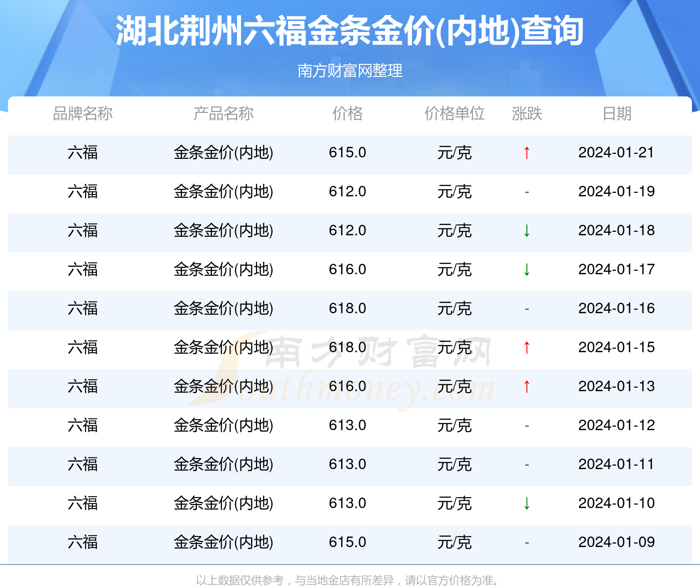Click the red up arrow for 2024-01-21
This screenshot has width=700, height=588.
click(526, 152)
